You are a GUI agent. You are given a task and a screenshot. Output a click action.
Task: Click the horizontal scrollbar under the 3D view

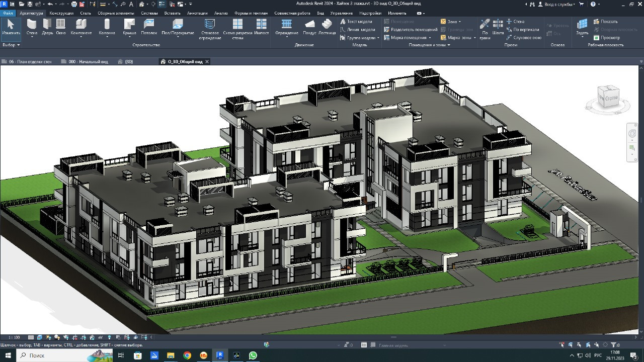coord(393,337)
